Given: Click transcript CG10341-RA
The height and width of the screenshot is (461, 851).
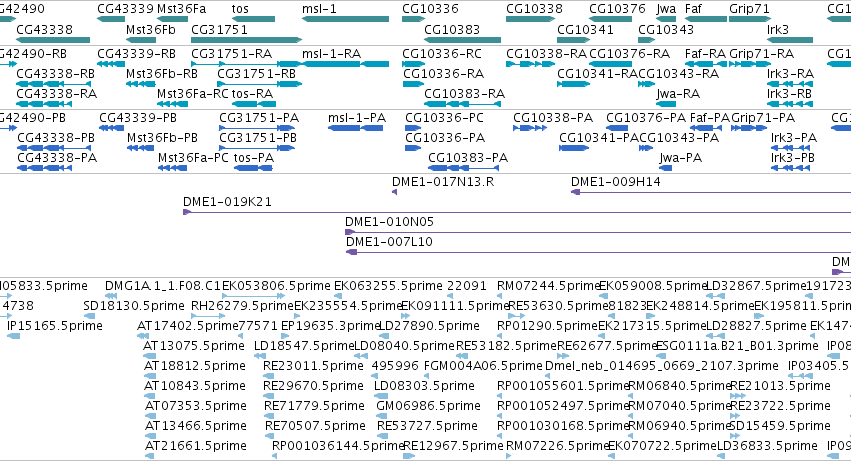Looking at the screenshot, I should coord(574,84).
